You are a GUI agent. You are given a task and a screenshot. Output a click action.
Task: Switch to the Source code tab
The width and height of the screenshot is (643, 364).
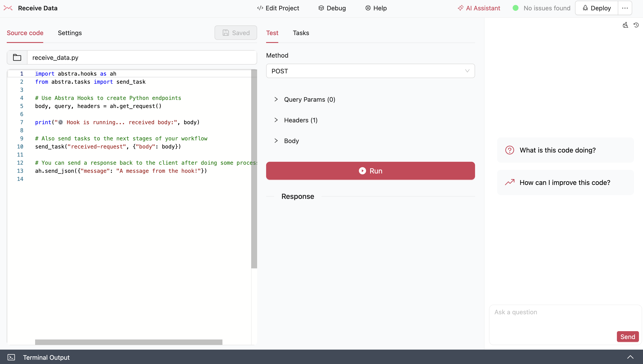click(25, 33)
